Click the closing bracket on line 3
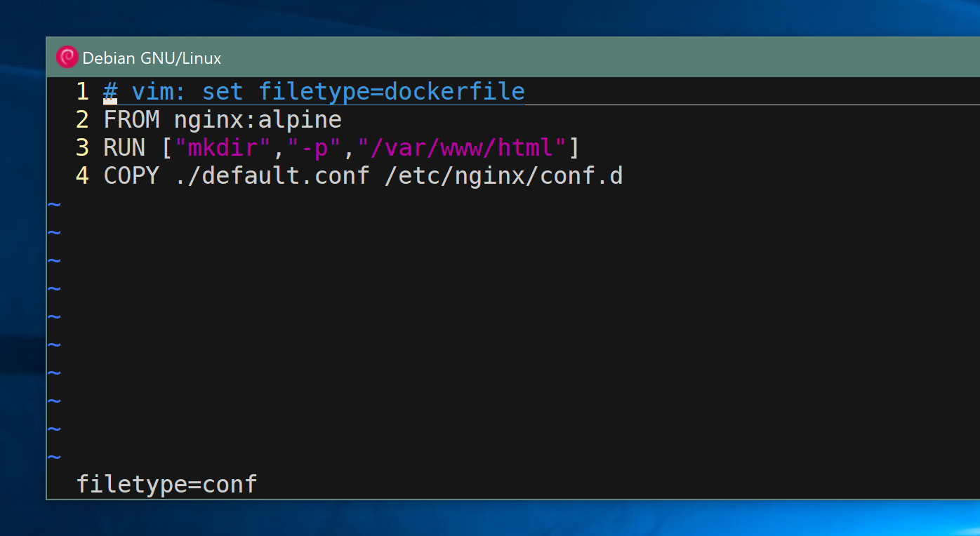The height and width of the screenshot is (536, 980). coord(574,147)
